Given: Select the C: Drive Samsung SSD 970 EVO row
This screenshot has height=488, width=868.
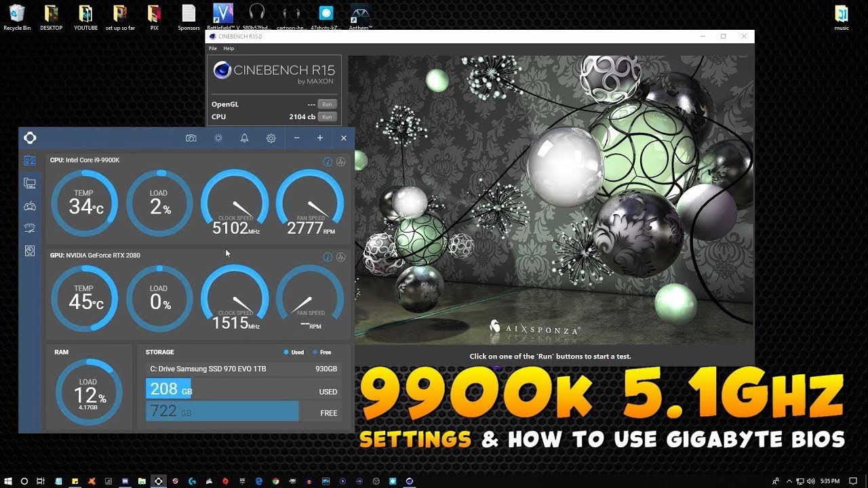Looking at the screenshot, I should tap(243, 369).
